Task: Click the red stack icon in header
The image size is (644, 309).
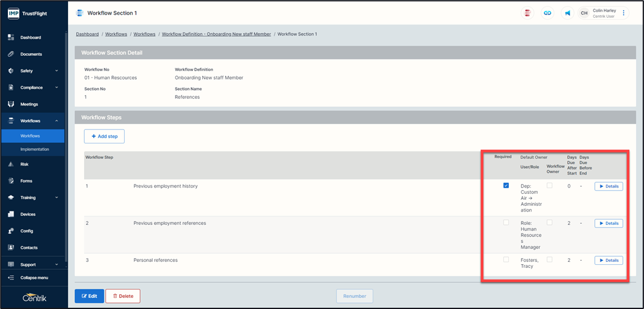Action: coord(527,13)
